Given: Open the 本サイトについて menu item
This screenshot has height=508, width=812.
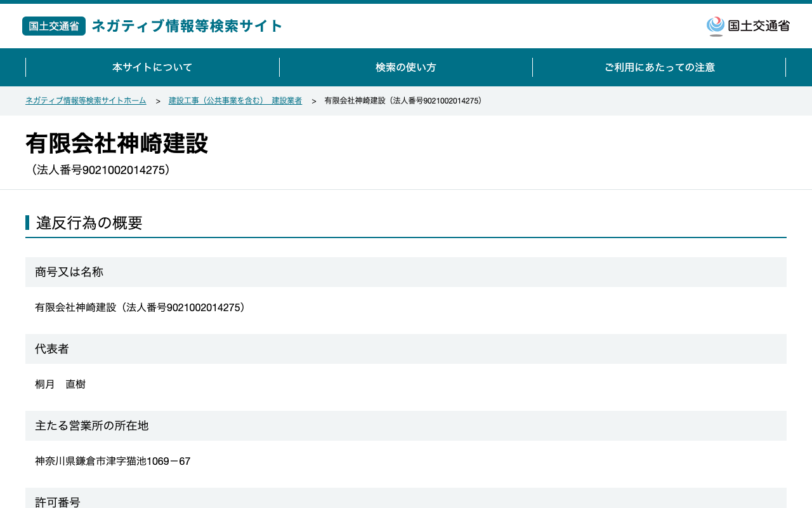Looking at the screenshot, I should [152, 67].
